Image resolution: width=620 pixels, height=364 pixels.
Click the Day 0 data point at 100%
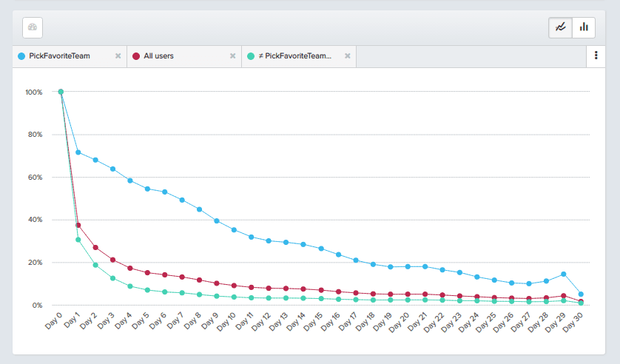(x=61, y=92)
